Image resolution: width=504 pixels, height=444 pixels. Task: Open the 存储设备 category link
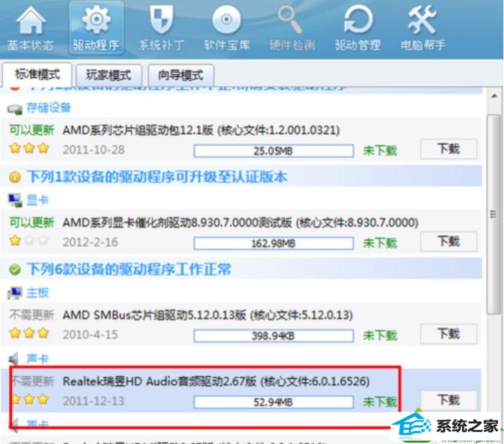[48, 108]
